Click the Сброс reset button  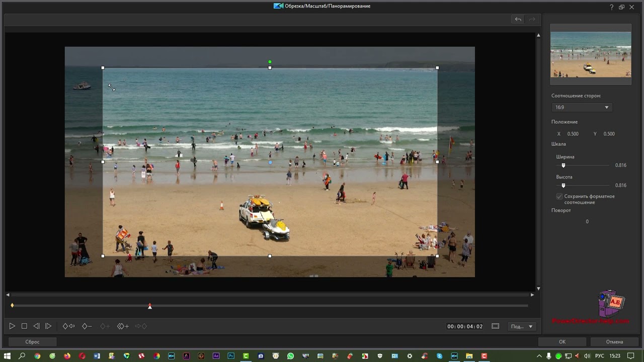click(x=32, y=341)
